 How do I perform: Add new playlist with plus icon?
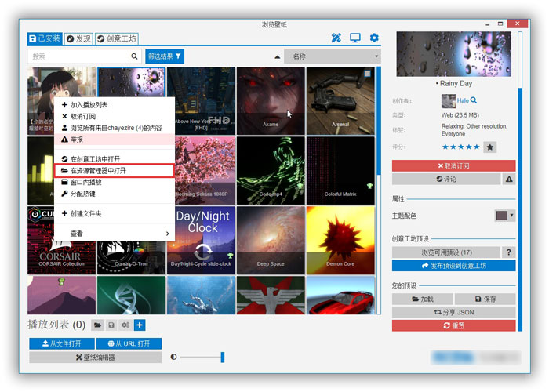coord(139,325)
